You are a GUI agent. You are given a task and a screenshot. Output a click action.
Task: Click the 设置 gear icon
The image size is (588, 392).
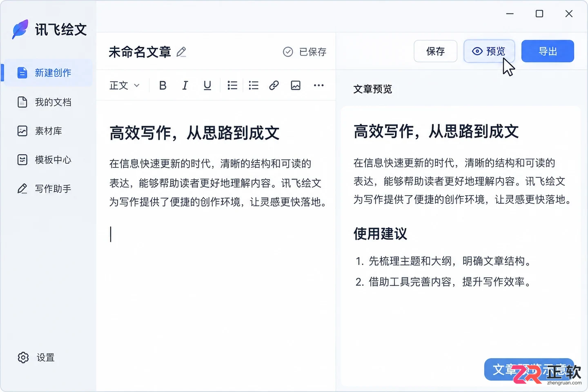(x=23, y=358)
